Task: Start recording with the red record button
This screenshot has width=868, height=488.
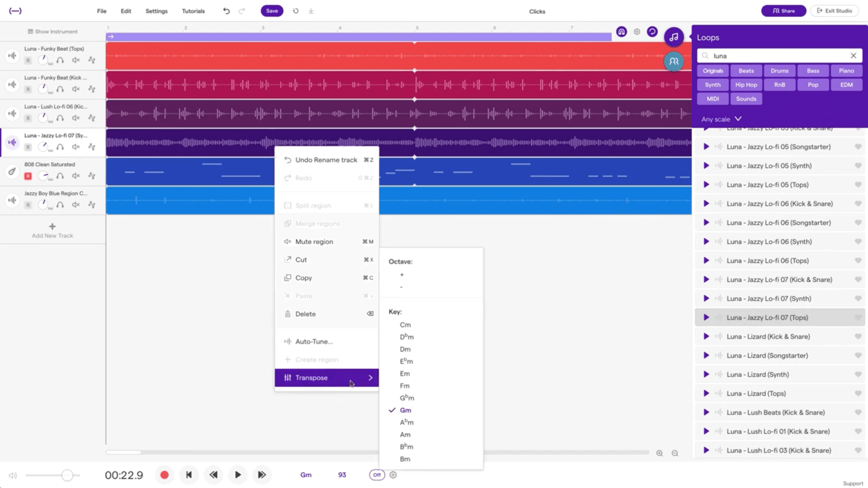Action: point(165,475)
